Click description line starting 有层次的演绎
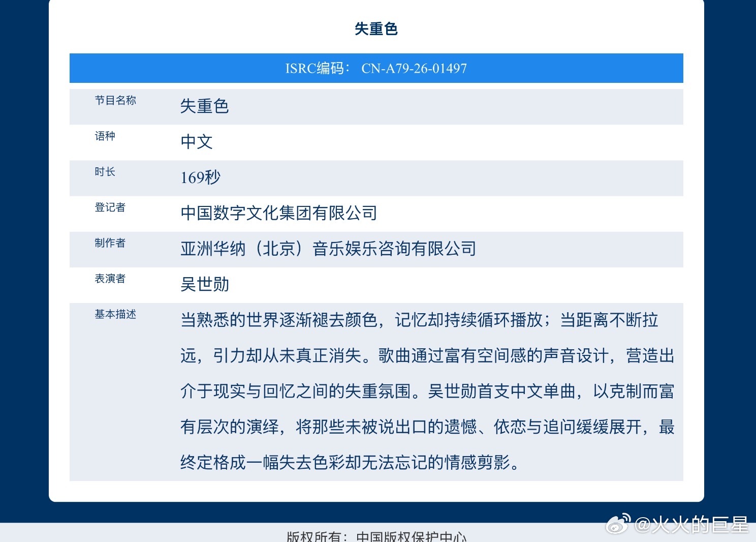 [427, 427]
